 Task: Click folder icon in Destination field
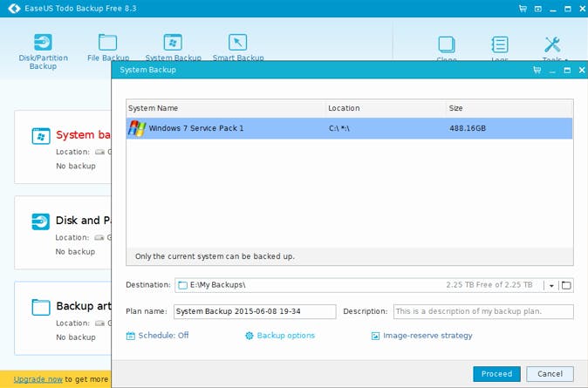pyautogui.click(x=182, y=285)
